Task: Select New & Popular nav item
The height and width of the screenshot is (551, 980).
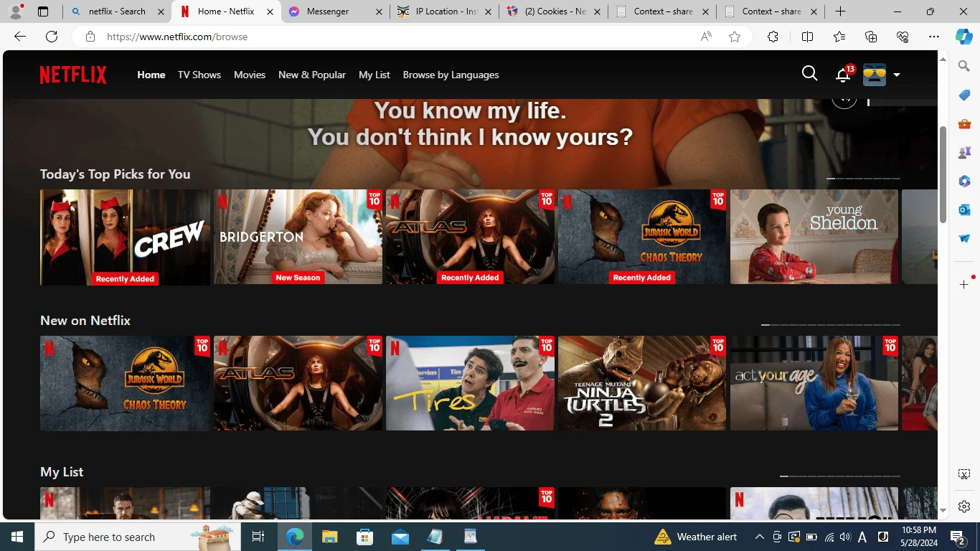Action: tap(312, 75)
